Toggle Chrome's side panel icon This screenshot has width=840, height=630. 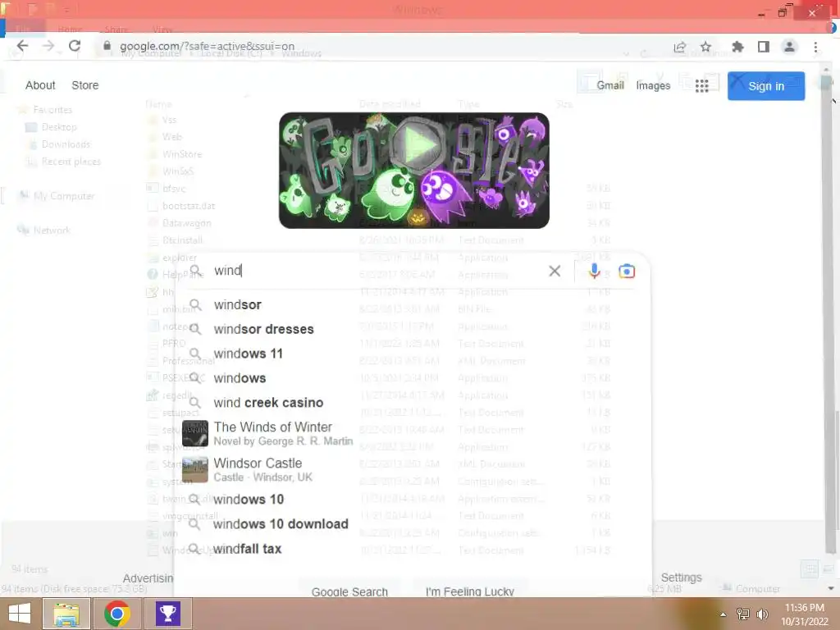point(764,47)
